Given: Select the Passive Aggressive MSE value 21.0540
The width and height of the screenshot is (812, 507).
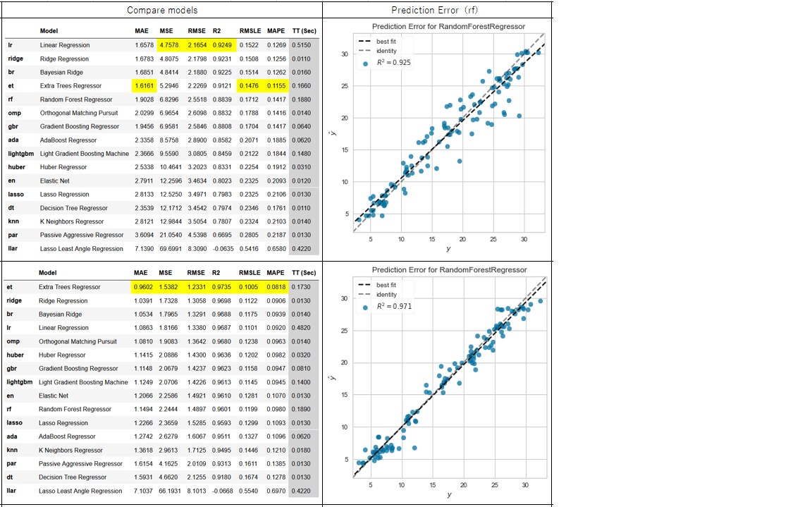Looking at the screenshot, I should point(171,235).
